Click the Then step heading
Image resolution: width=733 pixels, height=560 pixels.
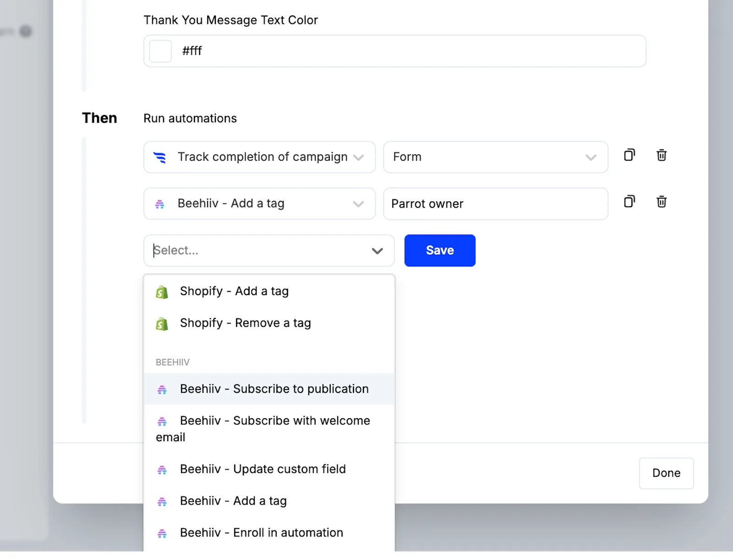(99, 118)
